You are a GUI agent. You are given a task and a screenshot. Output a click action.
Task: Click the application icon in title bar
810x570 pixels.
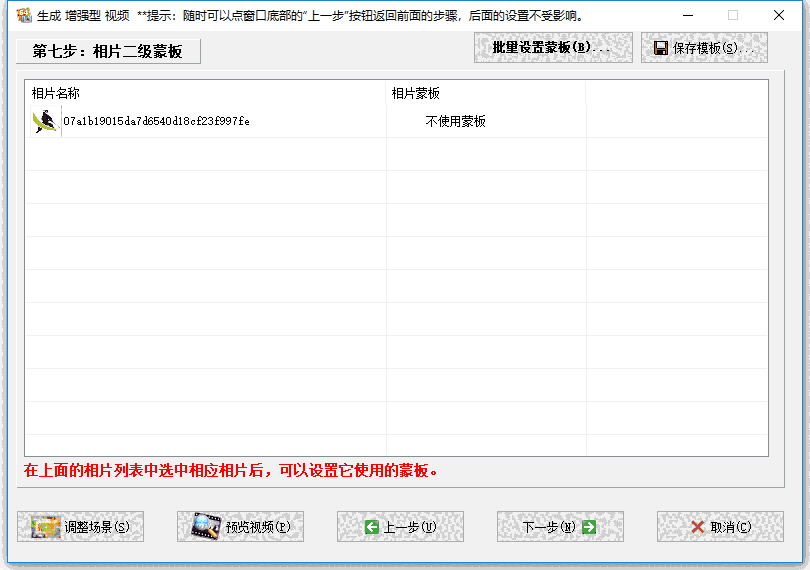24,15
